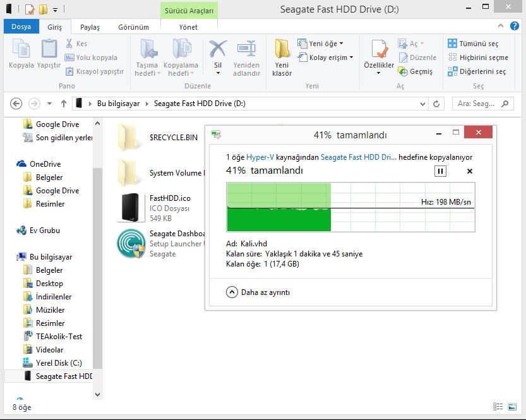Switch to Paylaş ribbon tab
Viewport: 526px width, 420px height.
pos(90,27)
